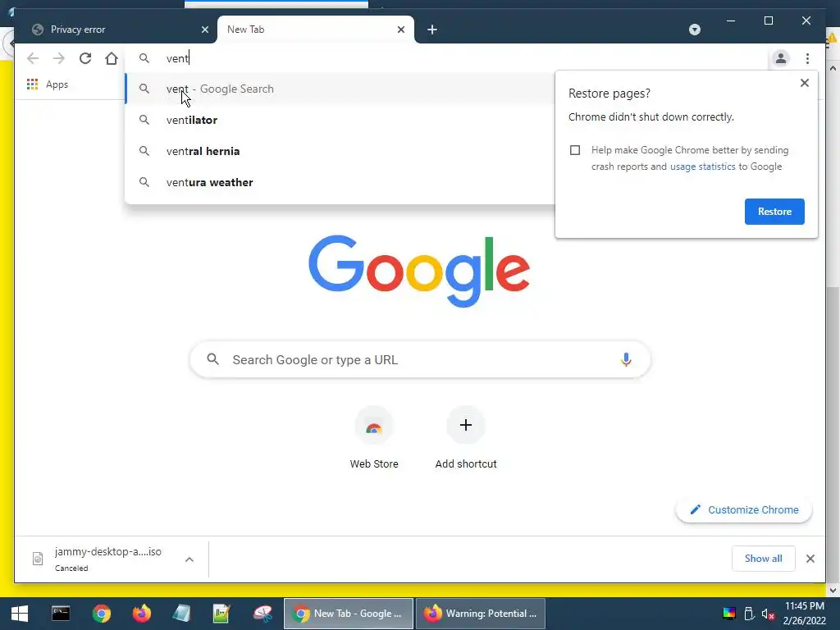Viewport: 840px width, 630px height.
Task: Show all downloads
Action: [x=763, y=559]
